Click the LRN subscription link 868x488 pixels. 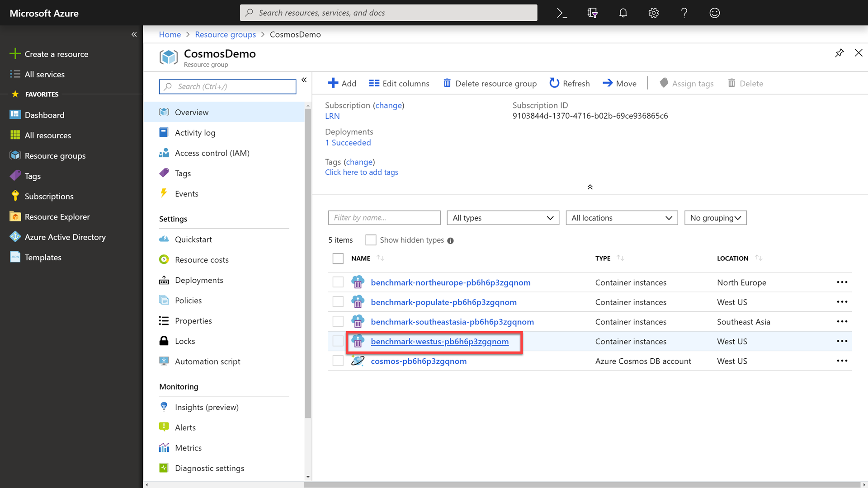pos(332,116)
